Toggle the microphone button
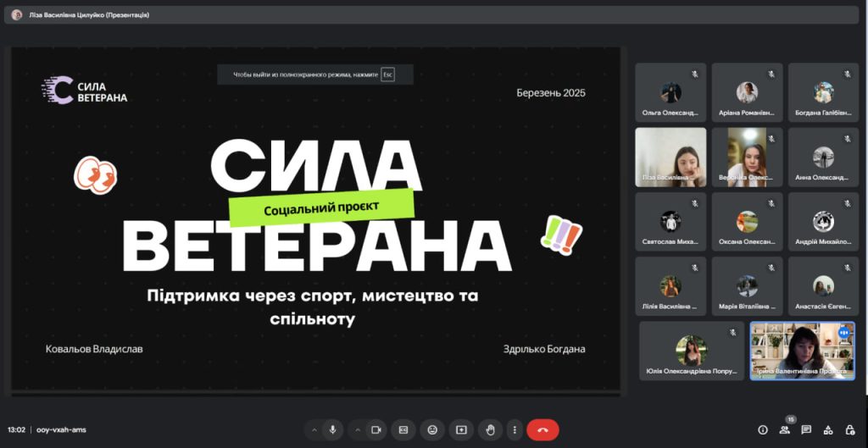Viewport: 868px width, 448px height. click(x=332, y=429)
